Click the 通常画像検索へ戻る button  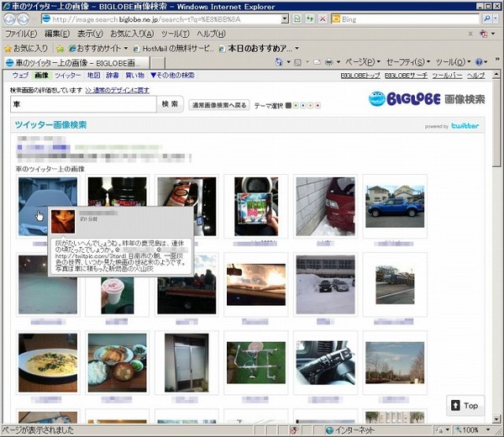(219, 105)
